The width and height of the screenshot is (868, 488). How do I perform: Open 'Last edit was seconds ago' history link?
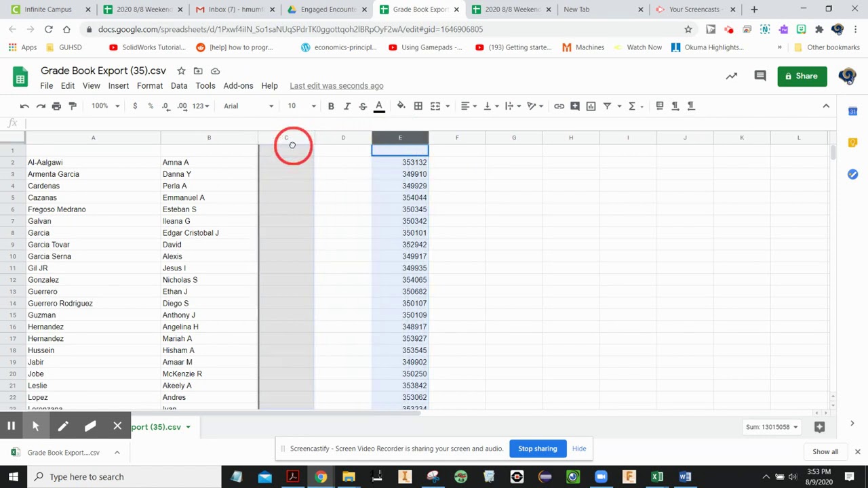(336, 86)
